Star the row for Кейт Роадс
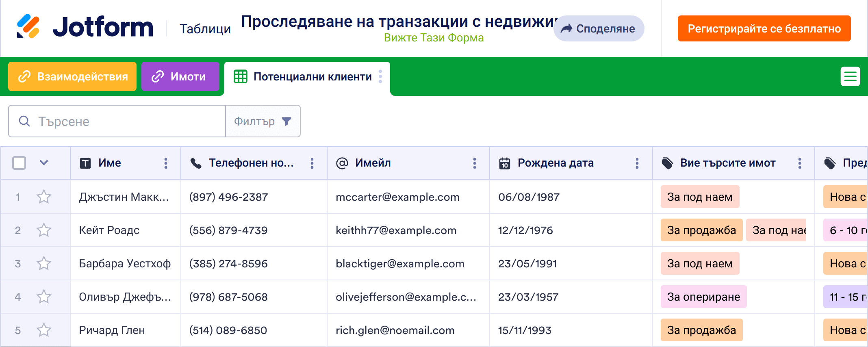Image resolution: width=868 pixels, height=347 pixels. [x=44, y=230]
